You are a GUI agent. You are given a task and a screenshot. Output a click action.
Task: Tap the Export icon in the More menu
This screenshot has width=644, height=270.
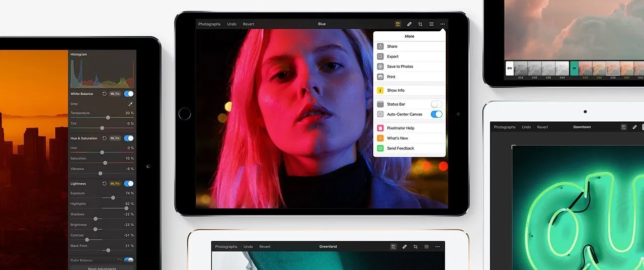(x=380, y=56)
